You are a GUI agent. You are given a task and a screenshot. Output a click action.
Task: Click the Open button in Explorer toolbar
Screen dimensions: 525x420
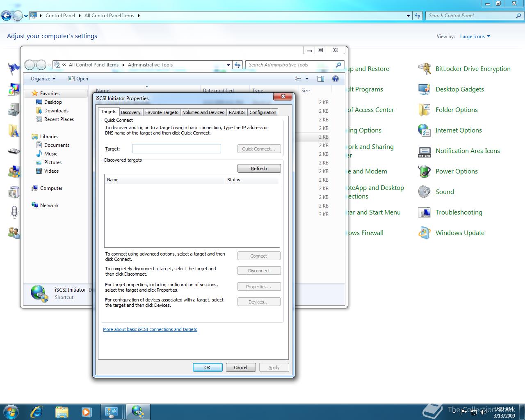click(x=78, y=79)
